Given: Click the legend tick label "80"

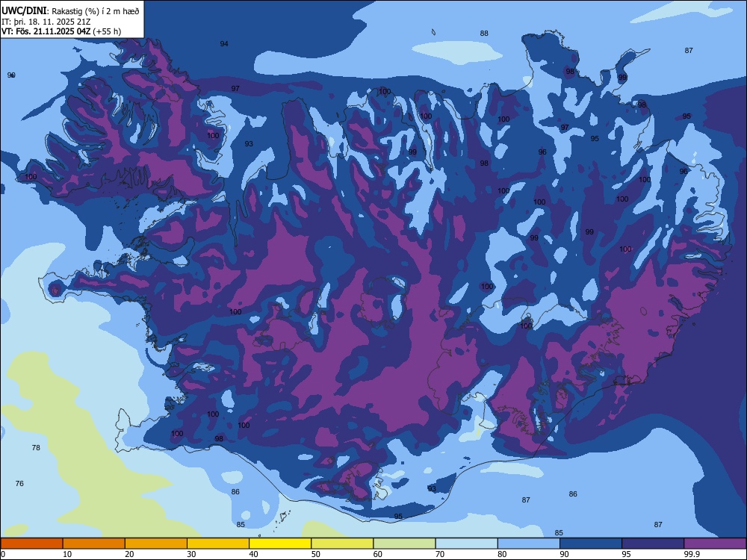Looking at the screenshot, I should pos(502,554).
